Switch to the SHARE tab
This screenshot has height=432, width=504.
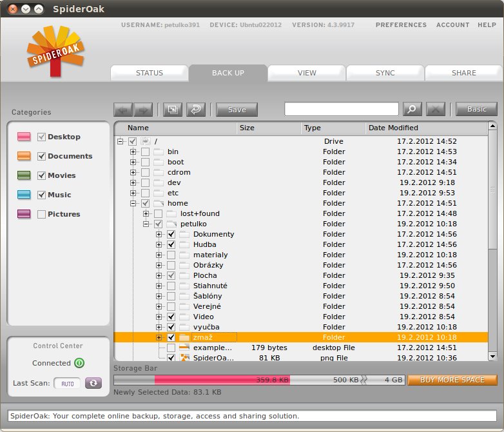pyautogui.click(x=464, y=73)
